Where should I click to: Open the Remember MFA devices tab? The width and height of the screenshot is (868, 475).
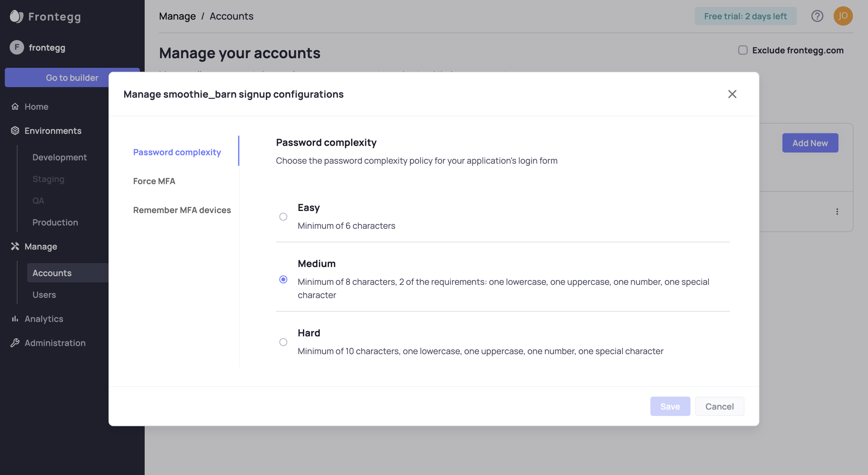click(x=182, y=210)
